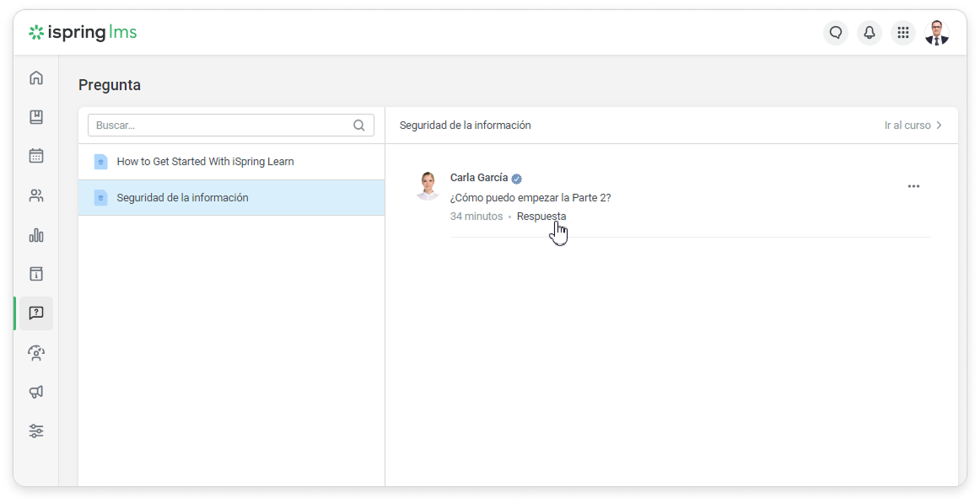Expand the apps grid menu

click(903, 33)
